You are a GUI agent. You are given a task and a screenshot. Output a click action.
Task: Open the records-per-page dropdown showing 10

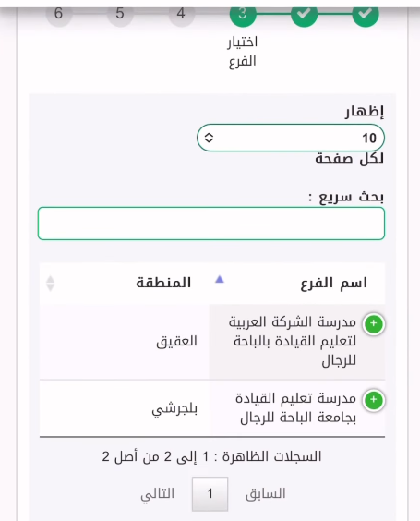coord(291,138)
